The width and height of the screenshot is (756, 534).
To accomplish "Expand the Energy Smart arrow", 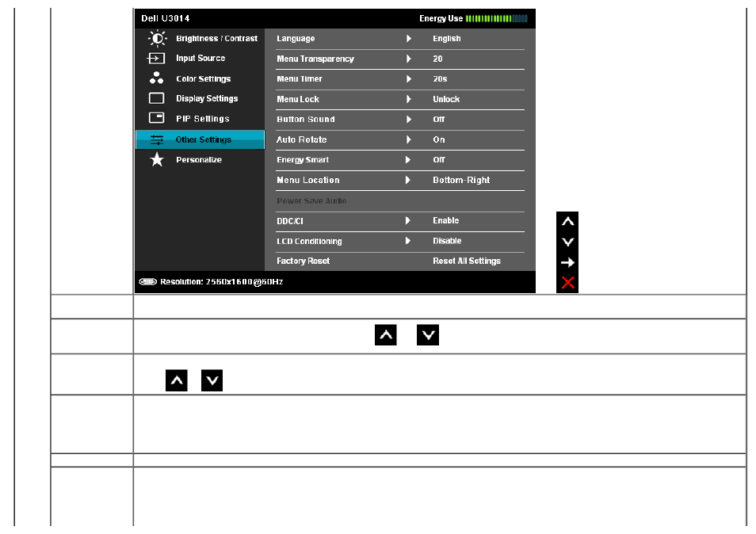I will click(408, 160).
